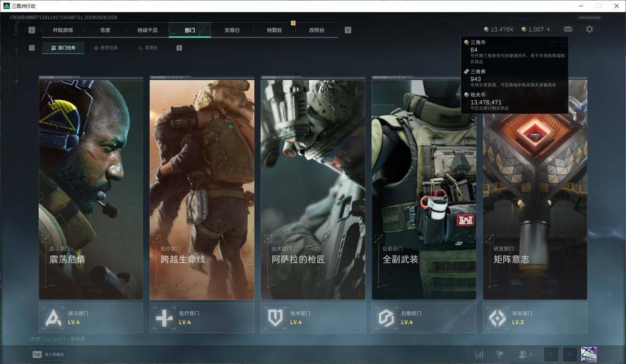626x364 pixels.
Task: Click the 研发部门 LV.3 button
Action: point(535,318)
